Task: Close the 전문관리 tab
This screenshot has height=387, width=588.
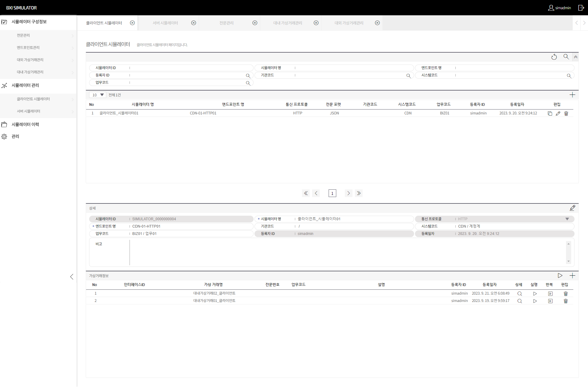Action: click(x=255, y=23)
